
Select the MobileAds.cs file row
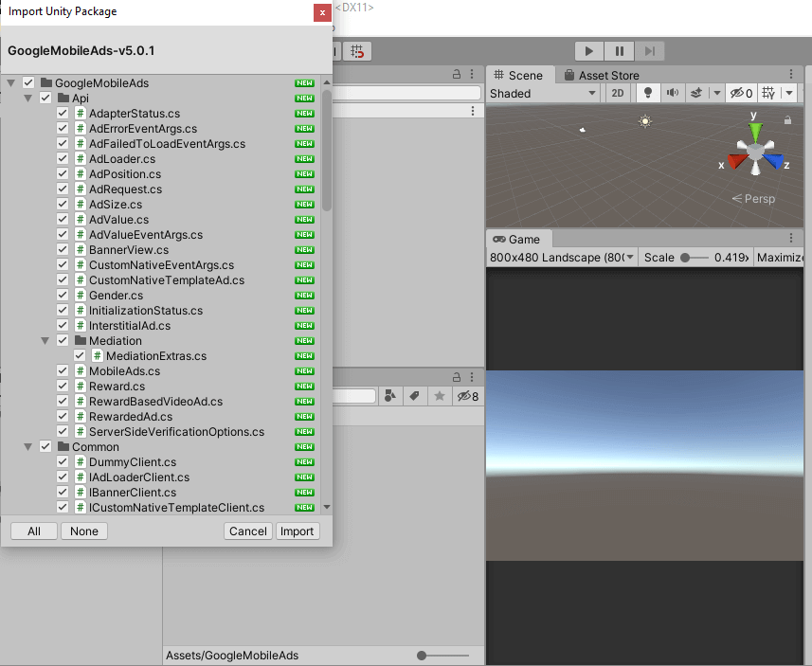[x=160, y=371]
